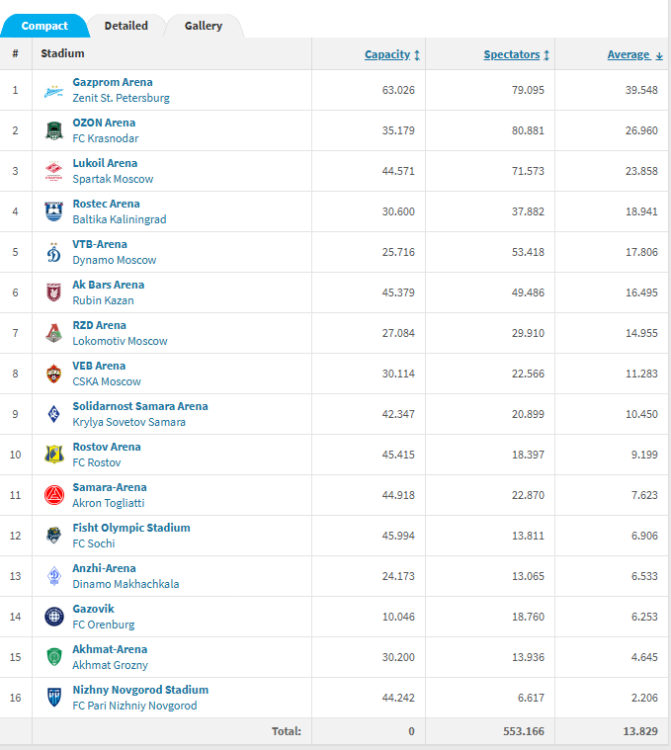Open the Gazprom Arena stadium link

112,82
